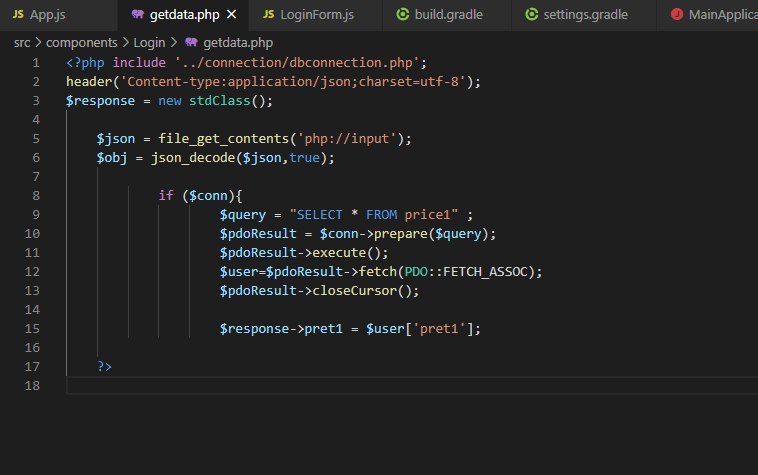Click $response->pret1 on line 15
Image resolution: width=758 pixels, height=475 pixels.
tap(281, 329)
